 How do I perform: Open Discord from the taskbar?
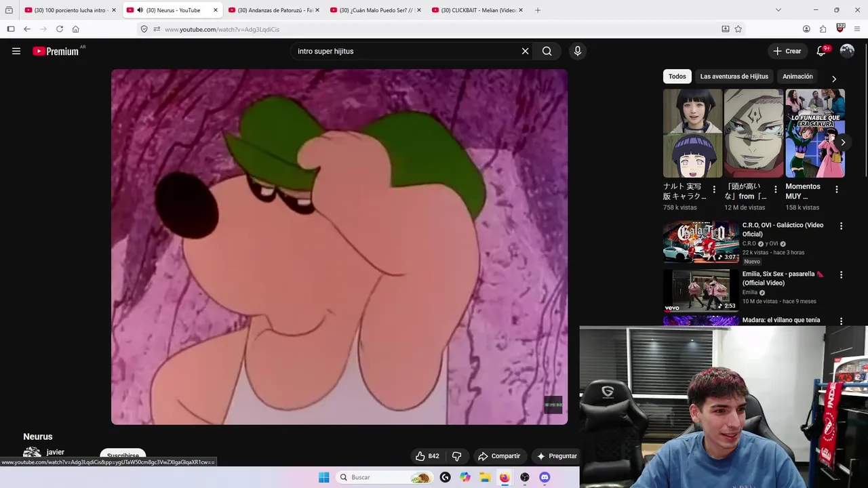(545, 477)
